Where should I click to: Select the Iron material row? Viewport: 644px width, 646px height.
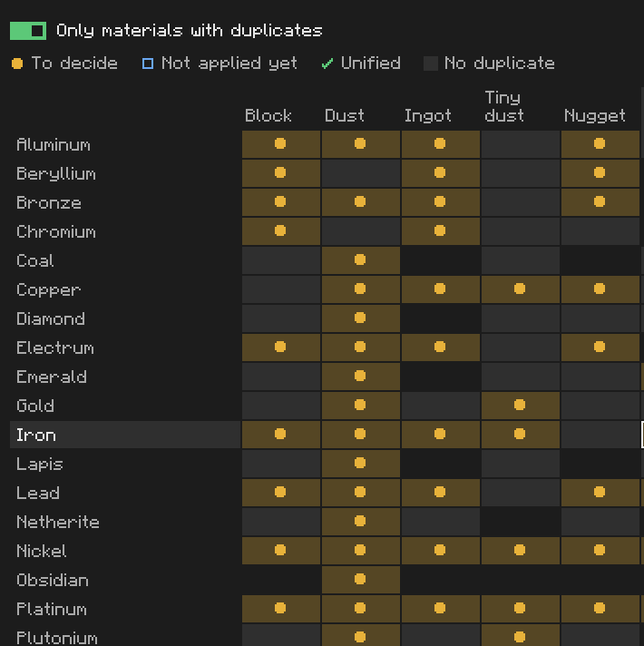point(125,435)
